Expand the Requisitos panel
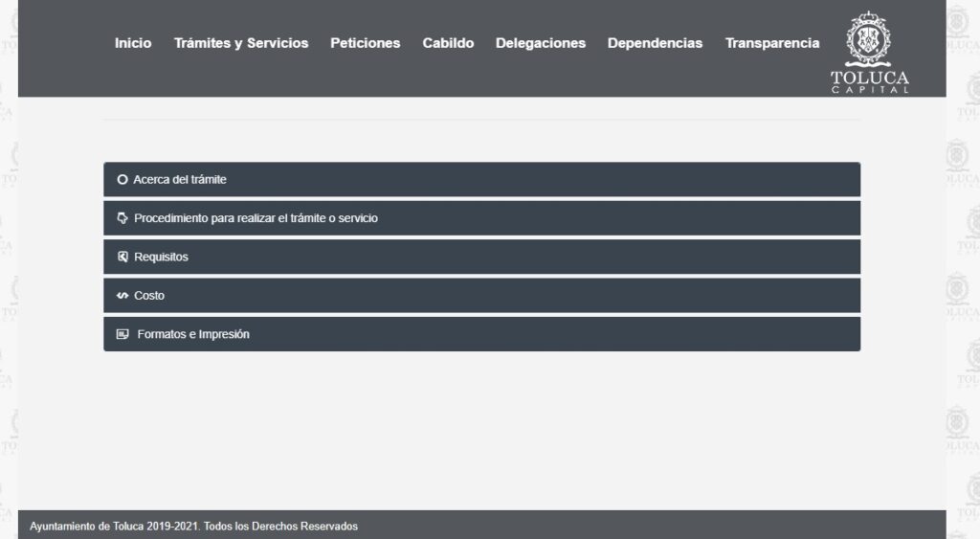The image size is (980, 539). [x=482, y=257]
